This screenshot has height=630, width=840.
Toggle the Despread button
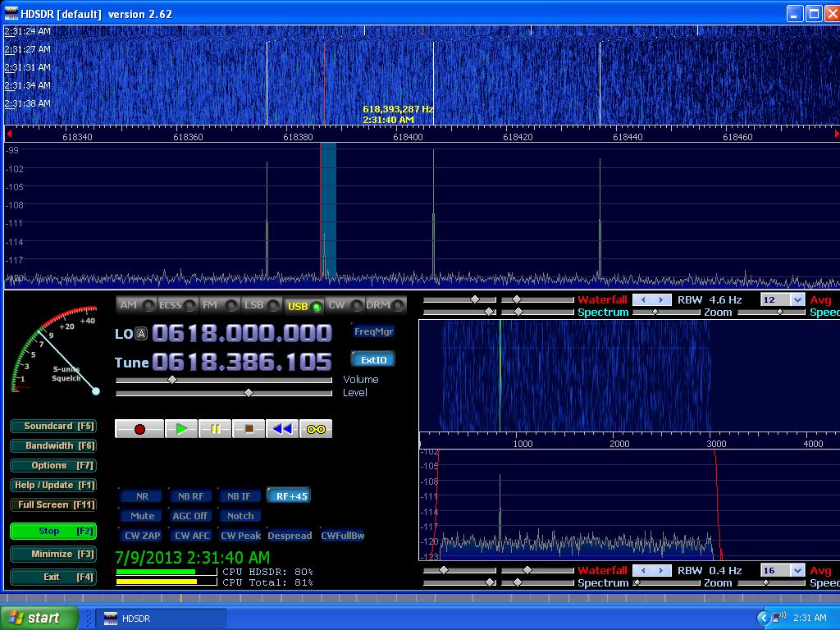click(x=290, y=536)
